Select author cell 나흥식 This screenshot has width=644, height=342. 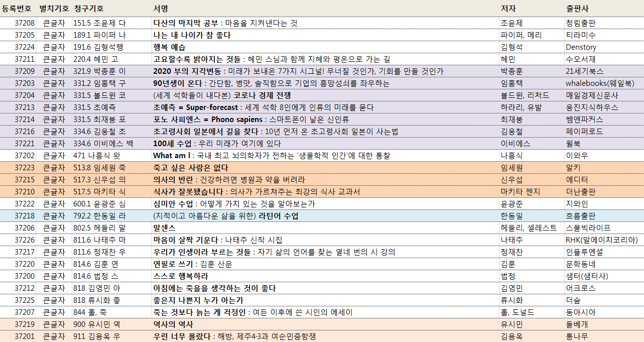[511, 156]
